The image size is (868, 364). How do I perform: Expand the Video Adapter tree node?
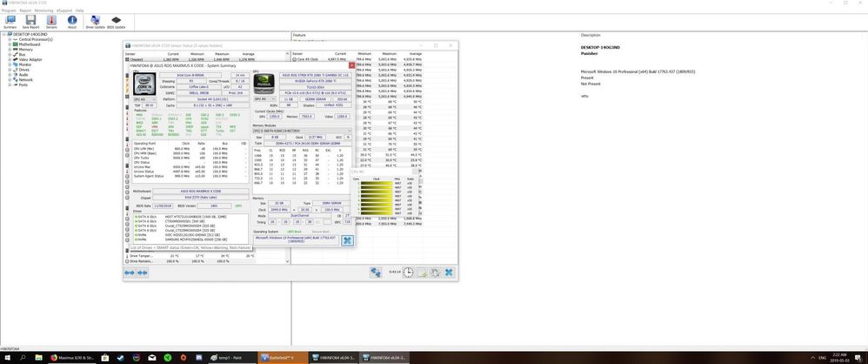point(10,59)
